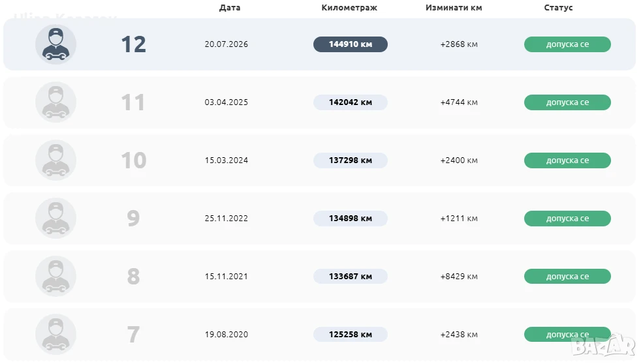Select the large inspection number 12
The height and width of the screenshot is (364, 643).
point(133,44)
